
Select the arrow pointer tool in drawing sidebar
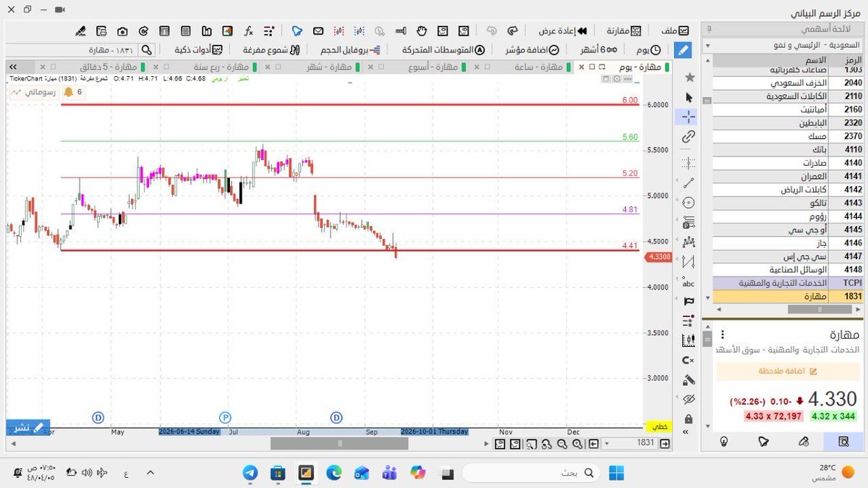pyautogui.click(x=689, y=97)
